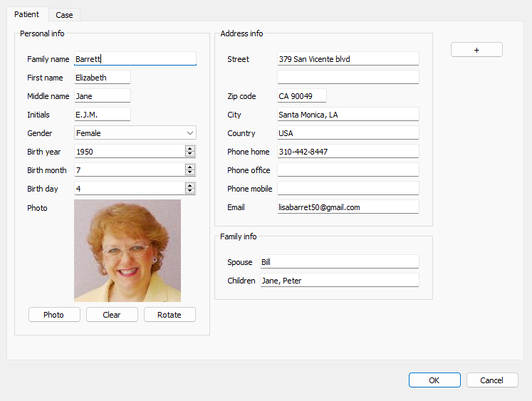
Task: Select the Patient tab
Action: tap(27, 14)
